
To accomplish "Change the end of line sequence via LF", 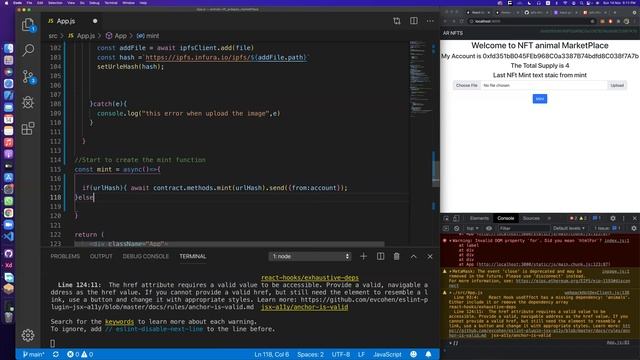I will 361,354.
